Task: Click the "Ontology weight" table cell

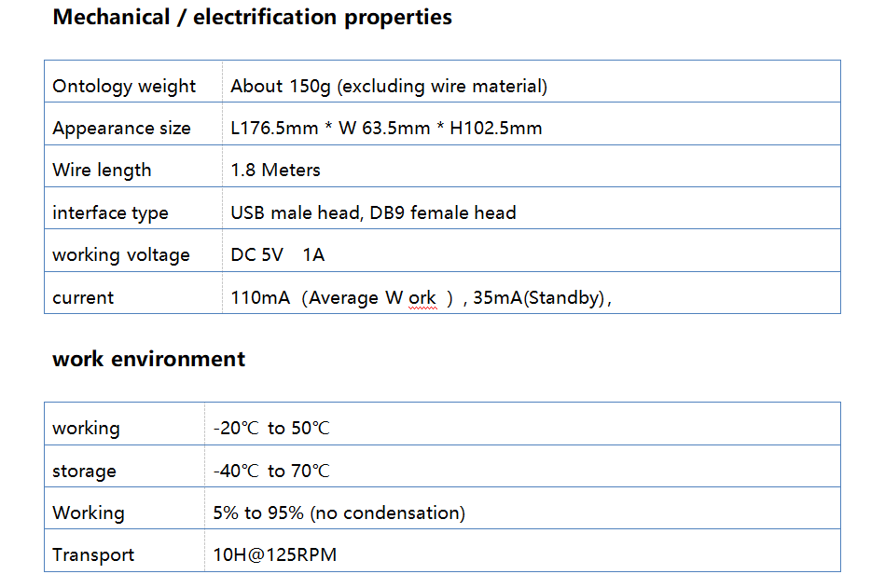Action: (124, 87)
